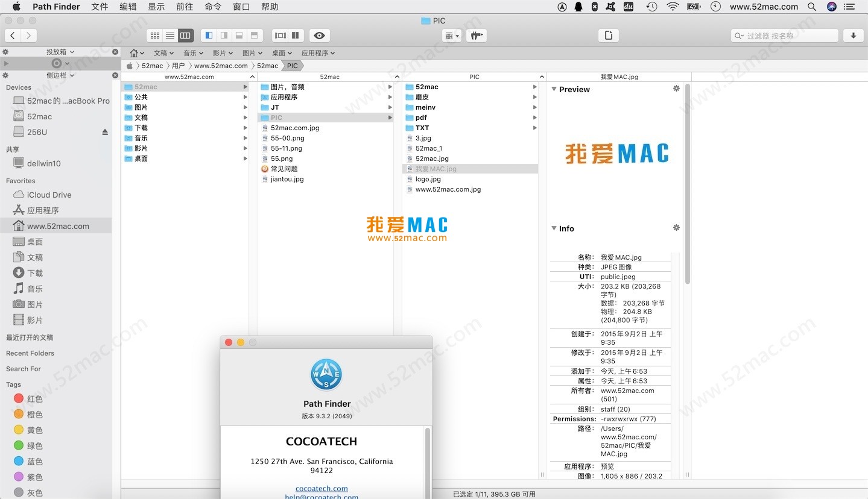
Task: Open the 应用程序 bookmark dropdown
Action: (318, 53)
